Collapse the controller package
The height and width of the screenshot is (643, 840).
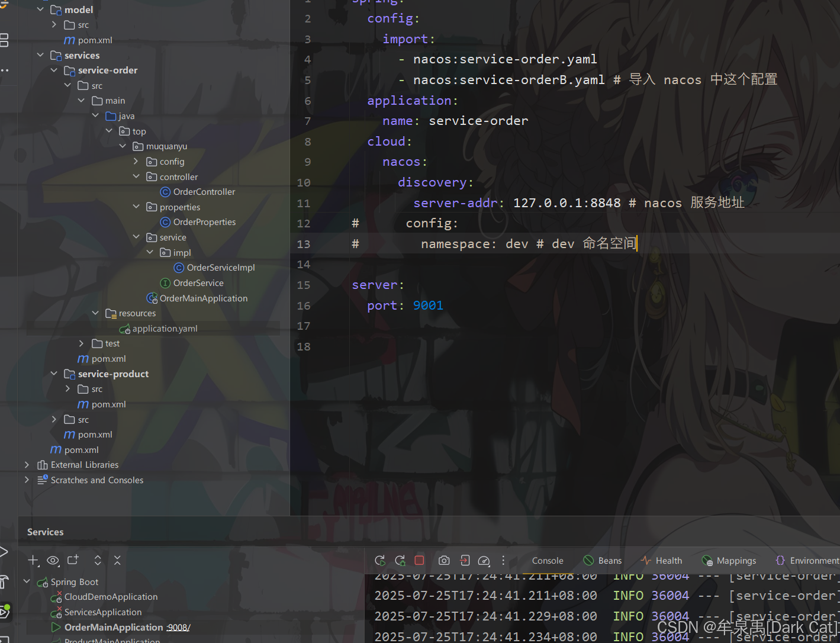[x=136, y=176]
